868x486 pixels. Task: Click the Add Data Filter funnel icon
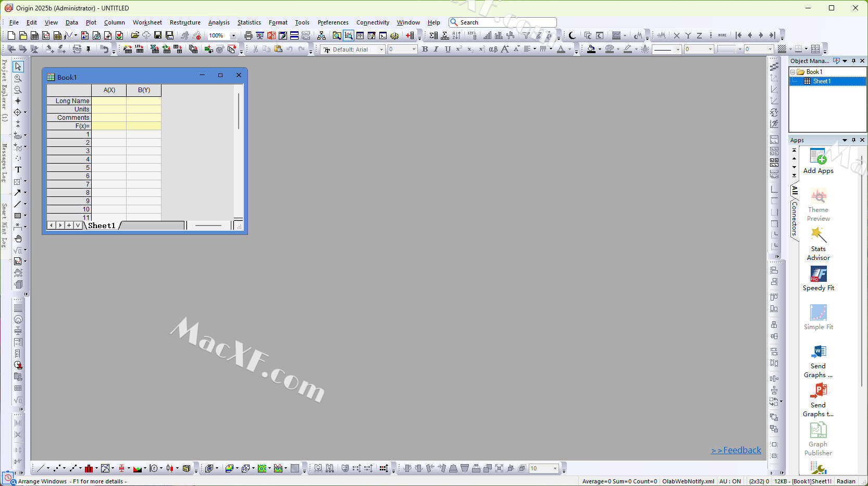coord(526,35)
